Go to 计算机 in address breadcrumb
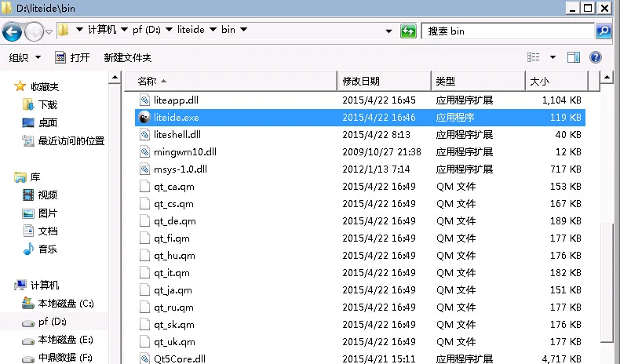Viewport: 620px width, 364px height. pos(102,30)
